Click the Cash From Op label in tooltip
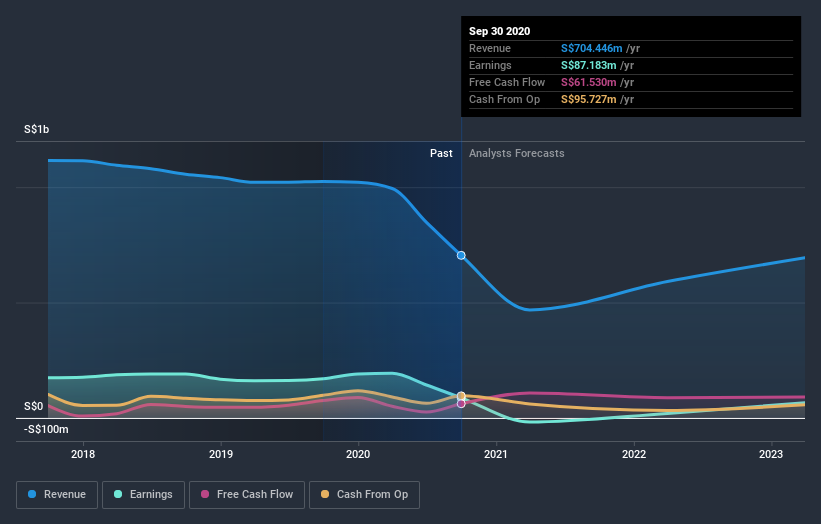 504,99
